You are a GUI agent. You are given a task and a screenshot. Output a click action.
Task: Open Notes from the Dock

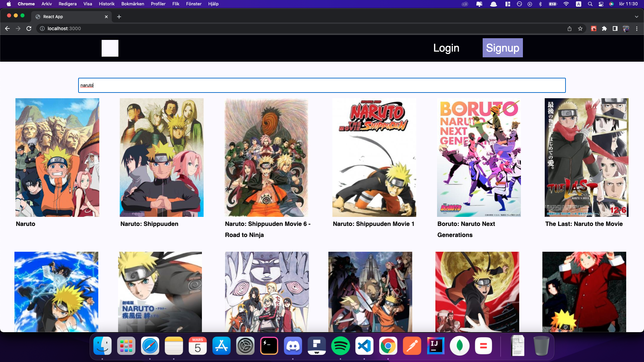point(174,346)
